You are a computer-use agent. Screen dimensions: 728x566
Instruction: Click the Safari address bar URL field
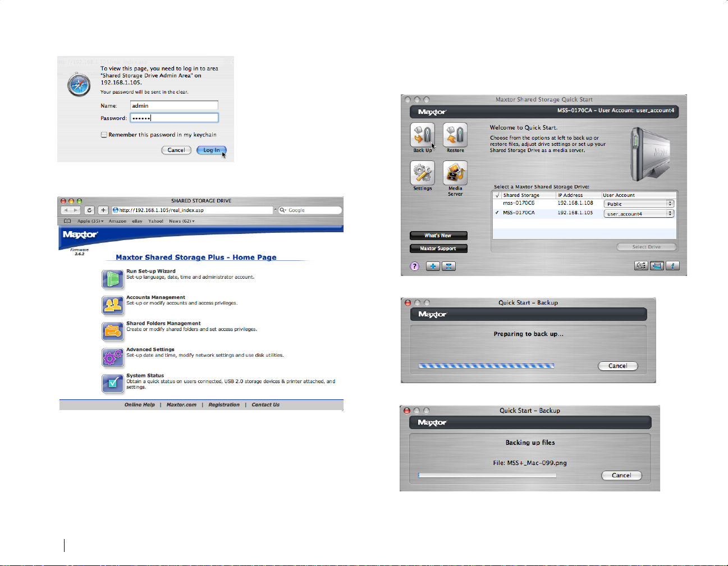coord(192,210)
